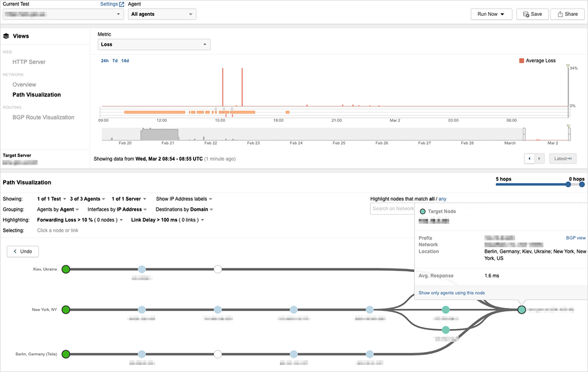The height and width of the screenshot is (372, 588).
Task: Set chart time range to 24h
Action: pyautogui.click(x=105, y=61)
